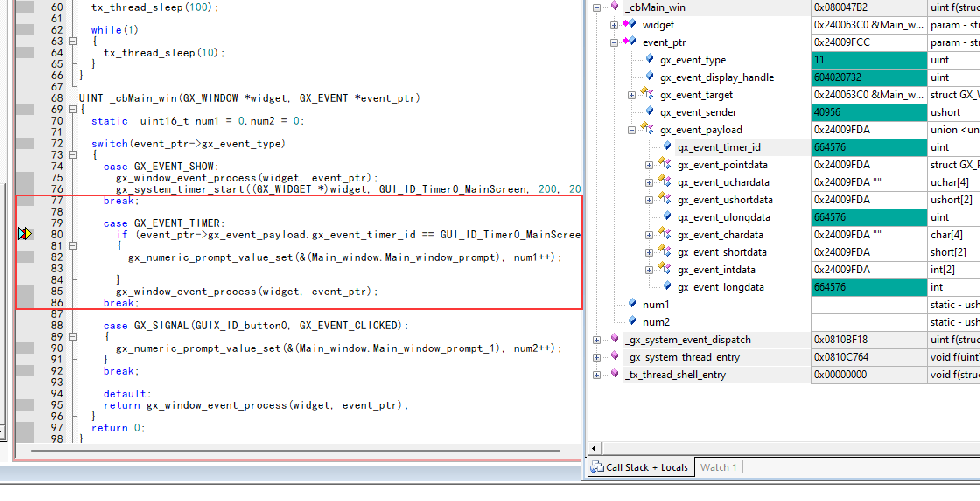Click the Call Stack + Locals tab icon
Screen dimensions: 980x501
click(x=597, y=467)
